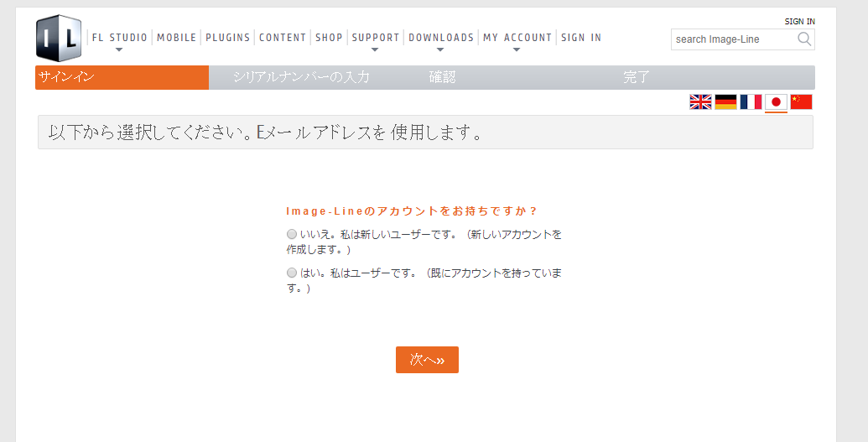Screen dimensions: 868x442
Task: Select the 確認 step tab
Action: [x=442, y=77]
